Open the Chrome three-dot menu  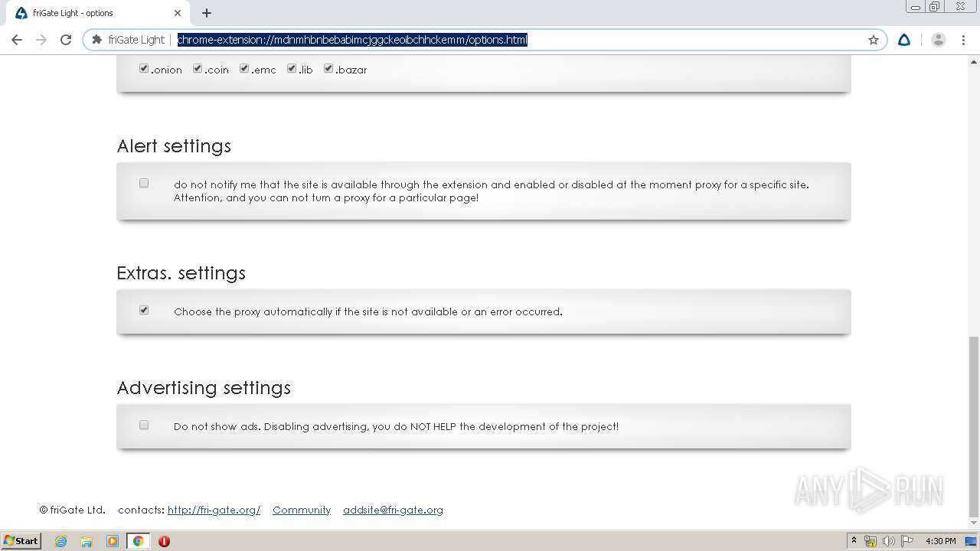[963, 40]
